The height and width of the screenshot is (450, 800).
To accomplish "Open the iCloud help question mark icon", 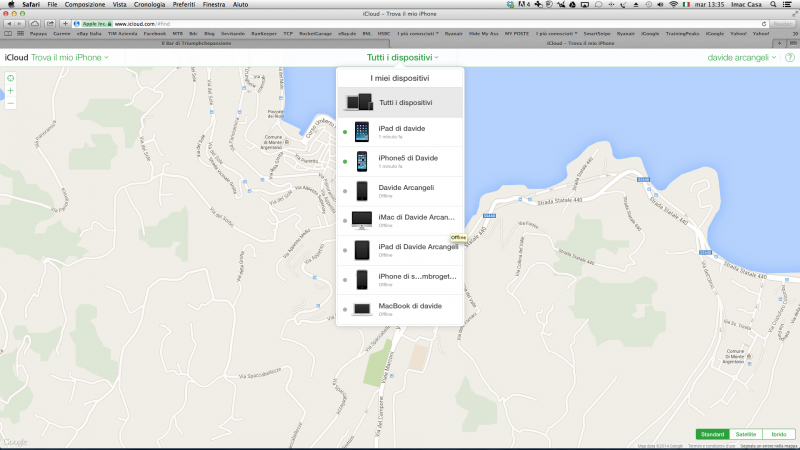I will [790, 58].
